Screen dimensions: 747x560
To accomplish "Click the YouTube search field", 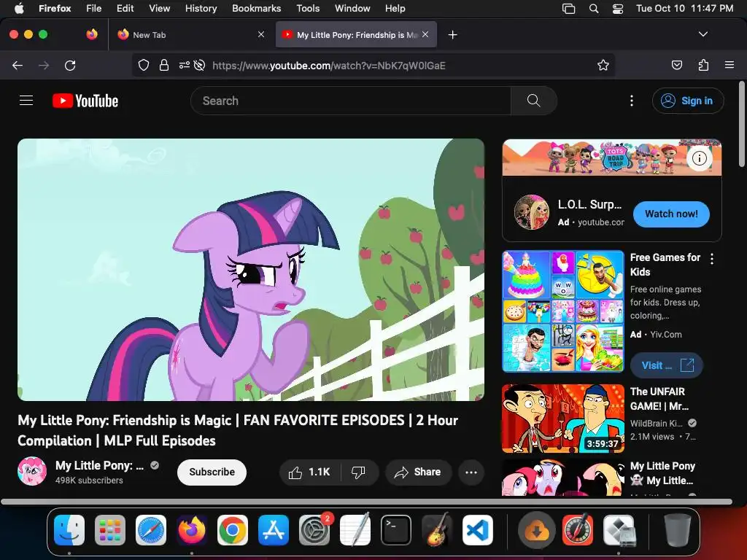I will (x=351, y=101).
